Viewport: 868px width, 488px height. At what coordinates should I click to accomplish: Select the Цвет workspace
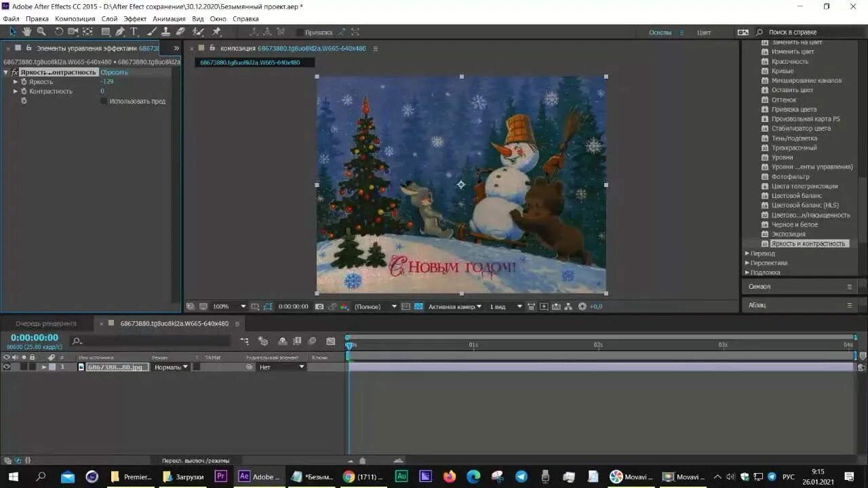click(x=704, y=32)
